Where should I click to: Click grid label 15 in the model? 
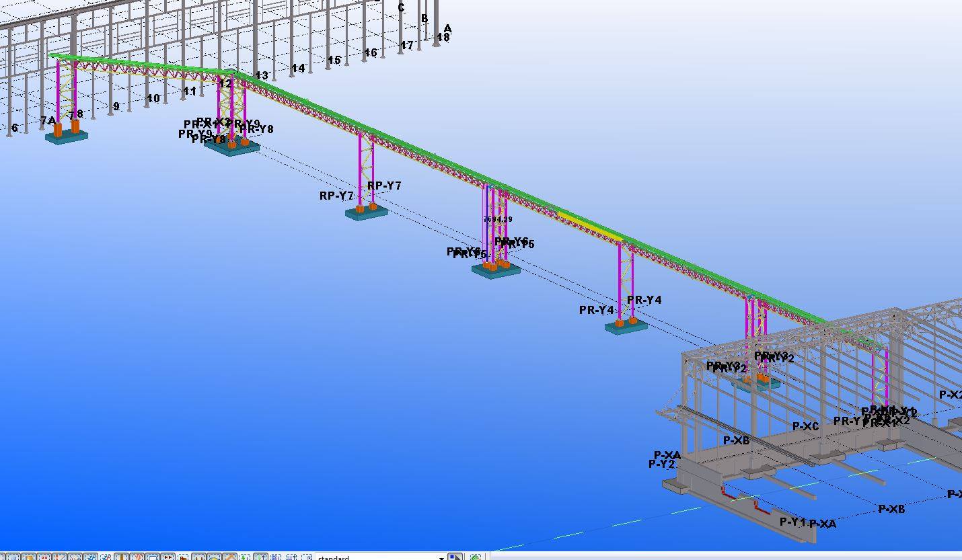coord(334,61)
